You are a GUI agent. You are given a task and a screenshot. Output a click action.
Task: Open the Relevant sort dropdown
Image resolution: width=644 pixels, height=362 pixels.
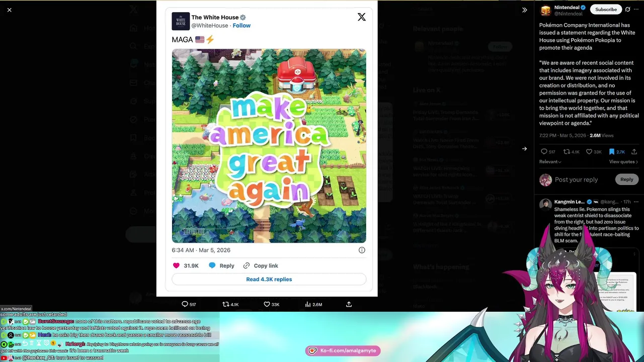(x=550, y=162)
